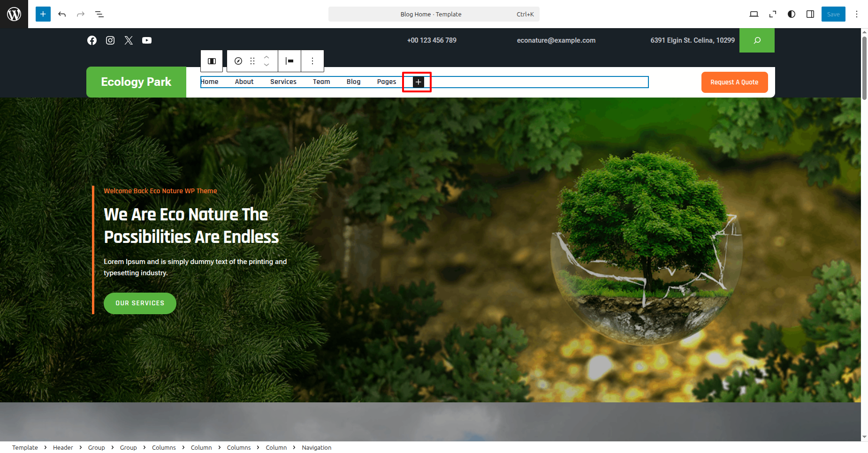Viewport: 868px width, 453px height.
Task: Click the WordPress logo icon
Action: click(x=14, y=14)
